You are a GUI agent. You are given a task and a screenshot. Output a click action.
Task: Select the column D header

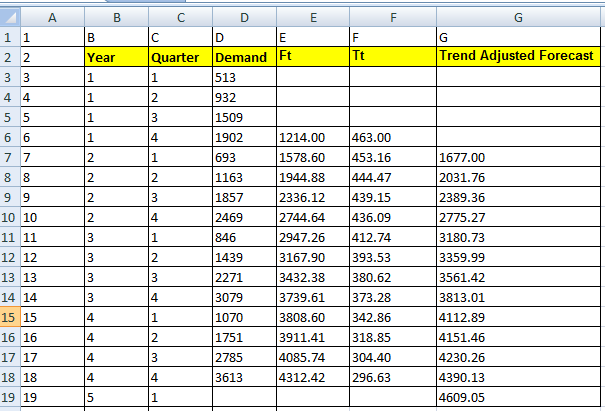[244, 17]
